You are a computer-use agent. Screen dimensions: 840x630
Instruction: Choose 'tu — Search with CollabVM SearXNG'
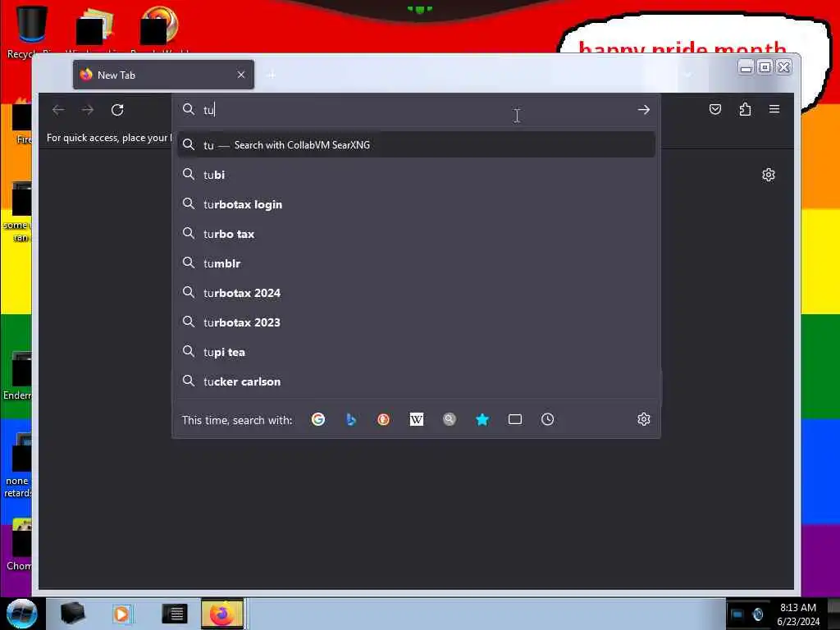click(x=416, y=144)
